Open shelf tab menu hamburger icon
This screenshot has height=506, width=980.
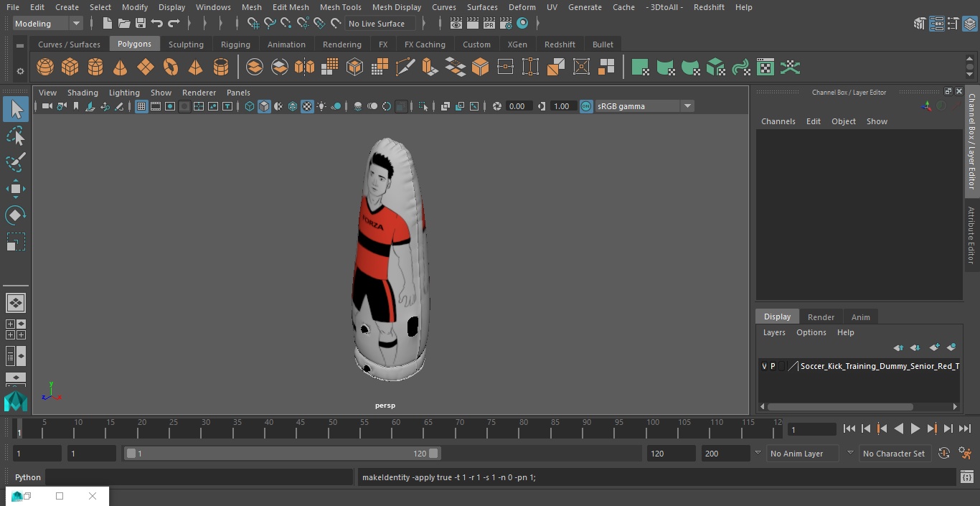pyautogui.click(x=20, y=45)
